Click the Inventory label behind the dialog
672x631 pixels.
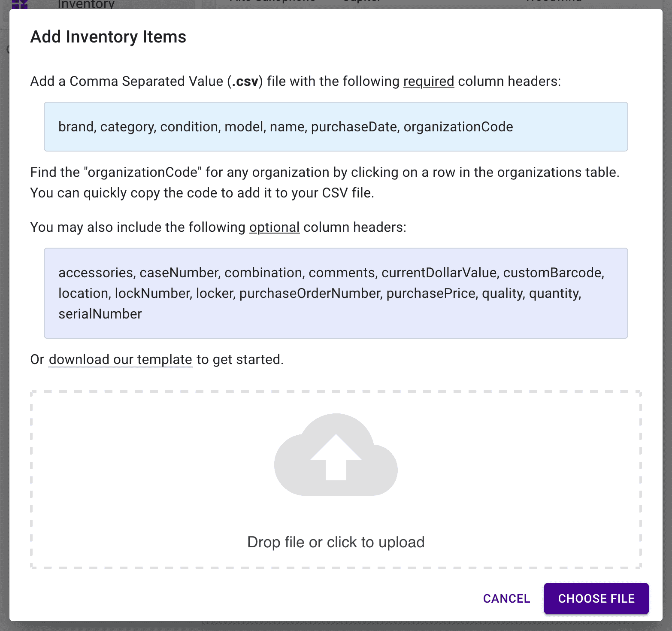[86, 5]
